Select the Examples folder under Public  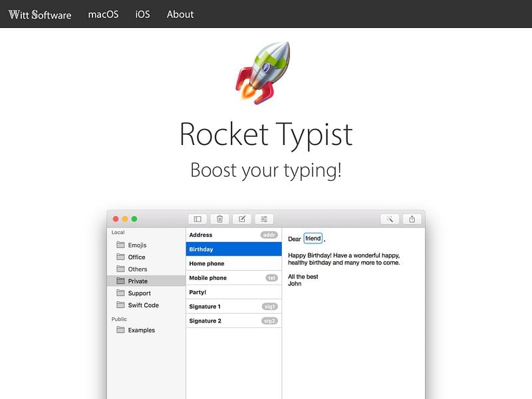pyautogui.click(x=146, y=330)
